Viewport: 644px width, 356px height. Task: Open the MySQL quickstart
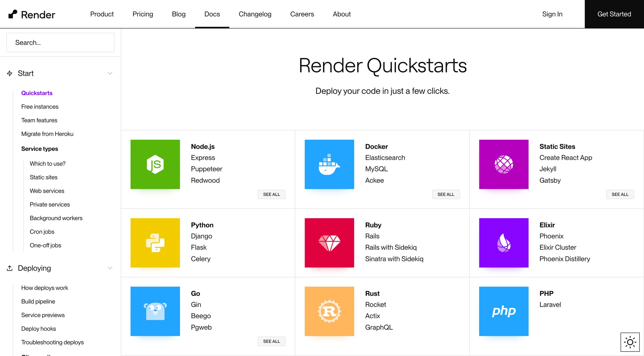[x=376, y=169]
